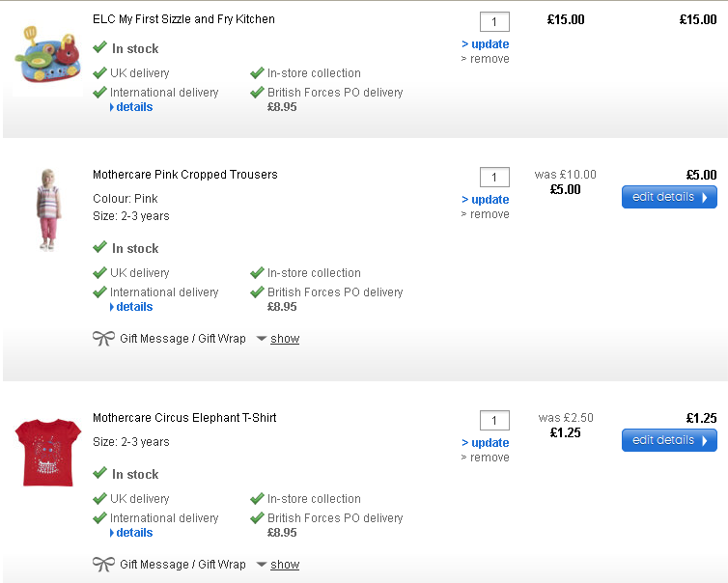
Task: Click the gift bow icon for Pink Cropped Trousers
Action: coord(103,339)
